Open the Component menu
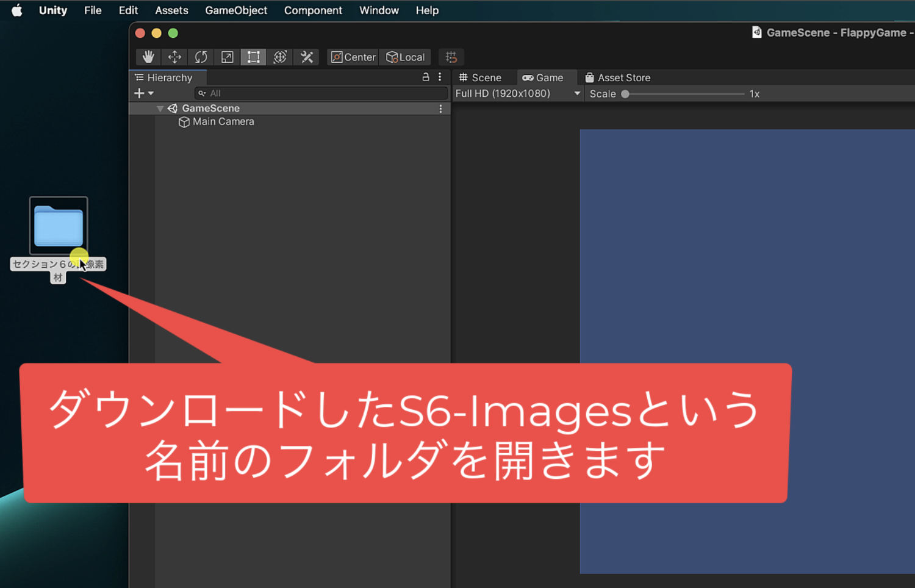The image size is (915, 588). (x=313, y=10)
